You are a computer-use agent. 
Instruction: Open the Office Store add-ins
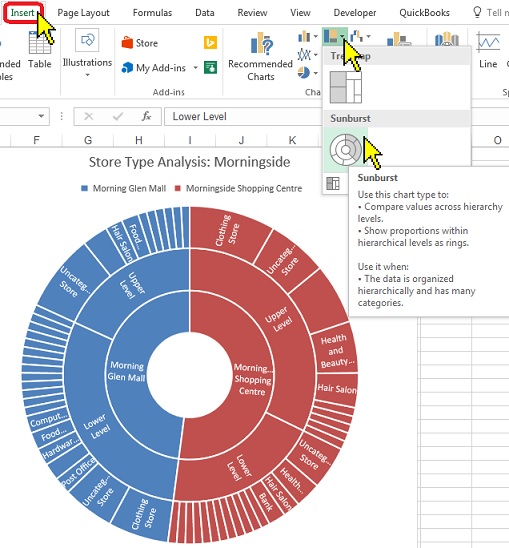[x=139, y=43]
